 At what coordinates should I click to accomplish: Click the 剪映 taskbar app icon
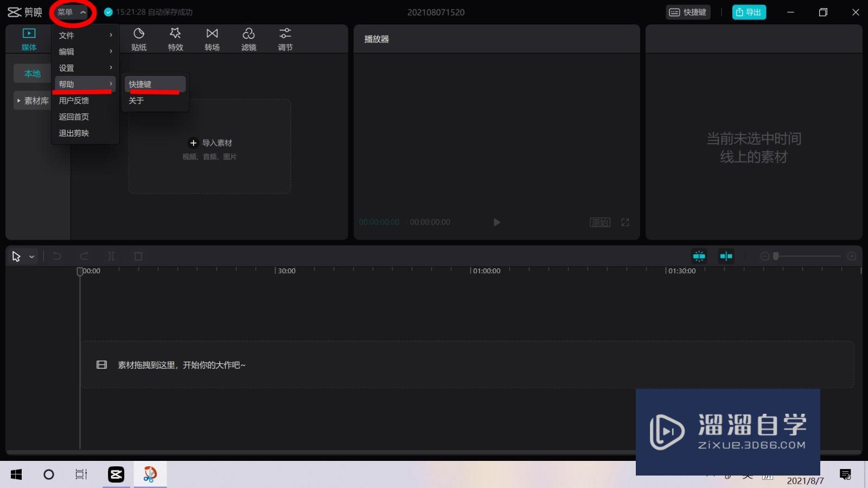(116, 475)
